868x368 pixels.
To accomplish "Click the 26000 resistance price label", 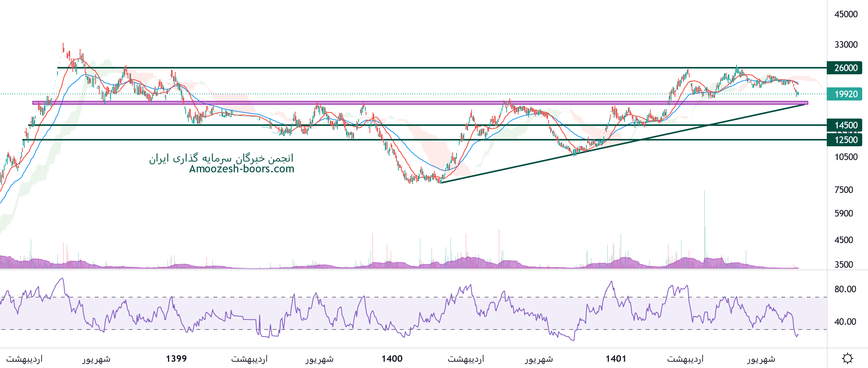I will (845, 68).
